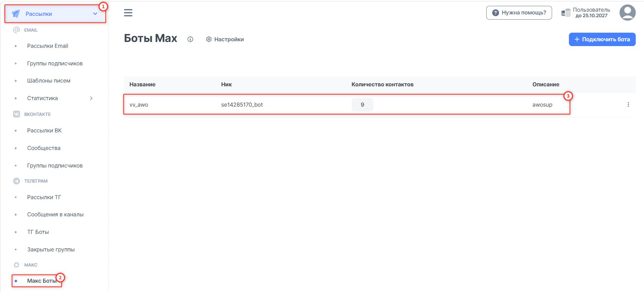Select Рассылки ВК in sidebar
644x292 pixels.
(44, 130)
